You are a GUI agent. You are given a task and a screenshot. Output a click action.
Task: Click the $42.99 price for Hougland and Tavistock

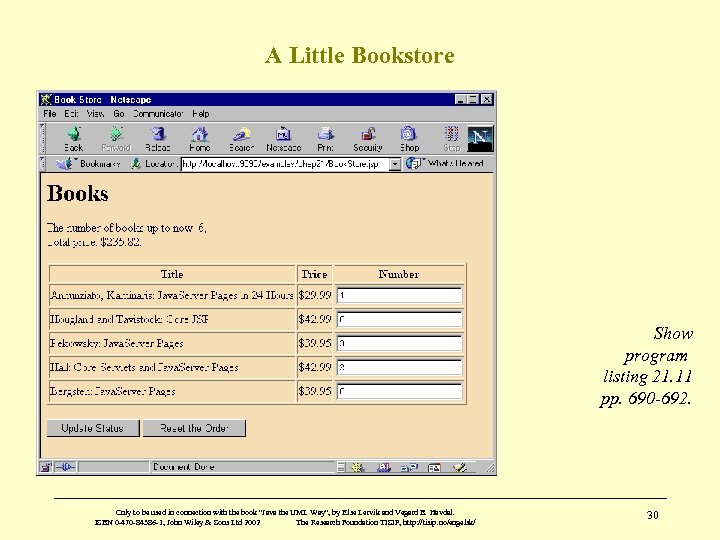315,319
